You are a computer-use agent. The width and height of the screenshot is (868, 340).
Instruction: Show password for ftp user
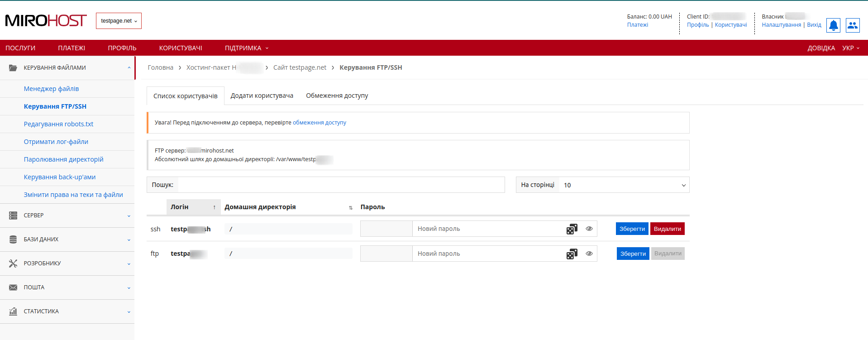click(589, 254)
